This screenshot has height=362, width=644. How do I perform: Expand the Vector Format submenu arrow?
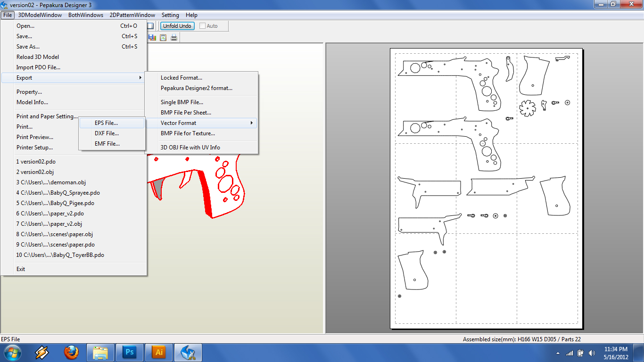pos(252,123)
